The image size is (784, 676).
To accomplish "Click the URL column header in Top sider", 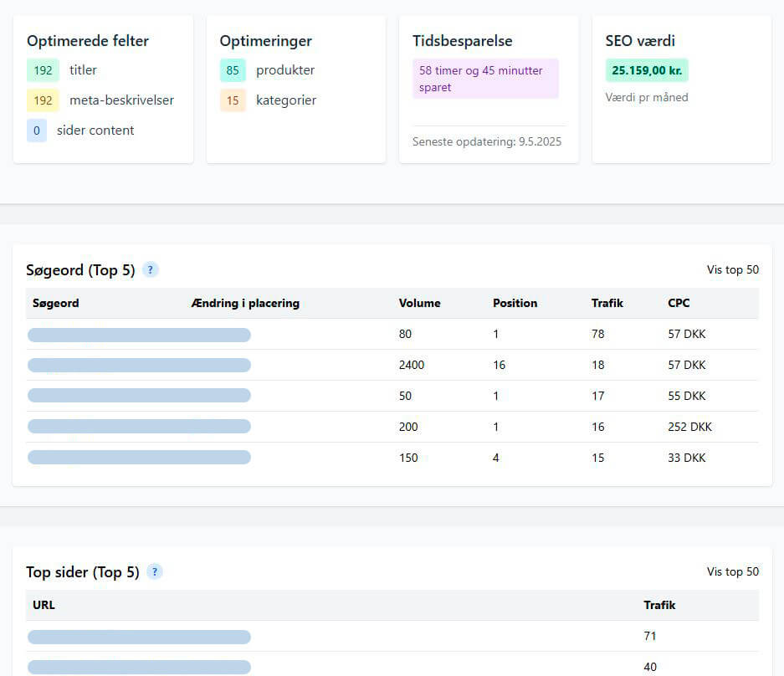I will [44, 604].
